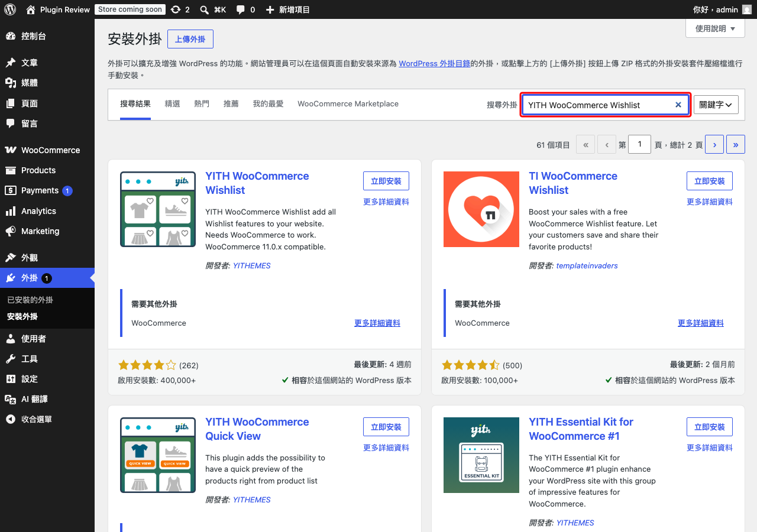Open the Plugin Review site home icon
The image size is (757, 532).
pos(31,9)
